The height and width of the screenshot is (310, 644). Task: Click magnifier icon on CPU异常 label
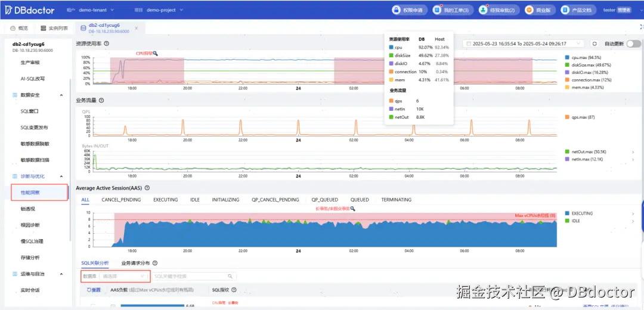(x=155, y=54)
